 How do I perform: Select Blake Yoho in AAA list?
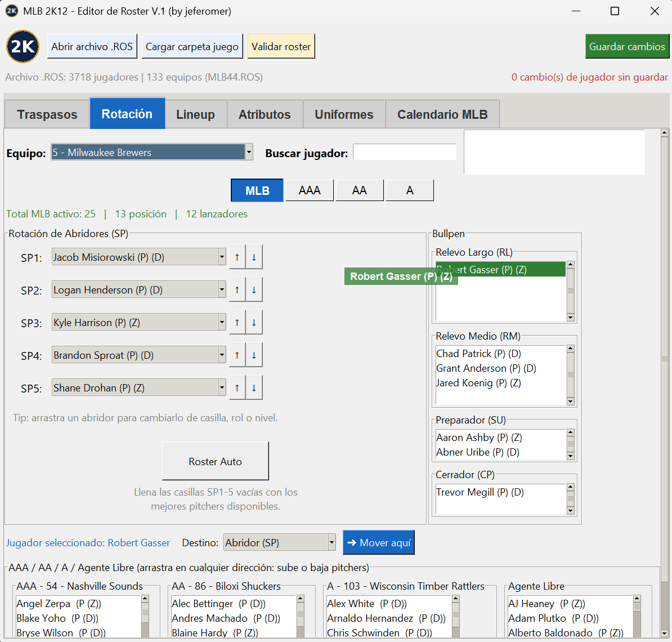pyautogui.click(x=78, y=618)
